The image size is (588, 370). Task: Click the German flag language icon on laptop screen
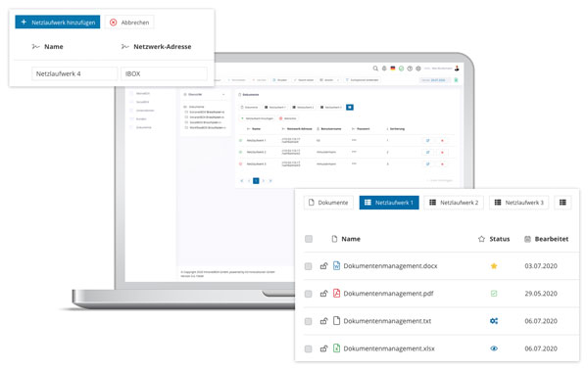(393, 69)
